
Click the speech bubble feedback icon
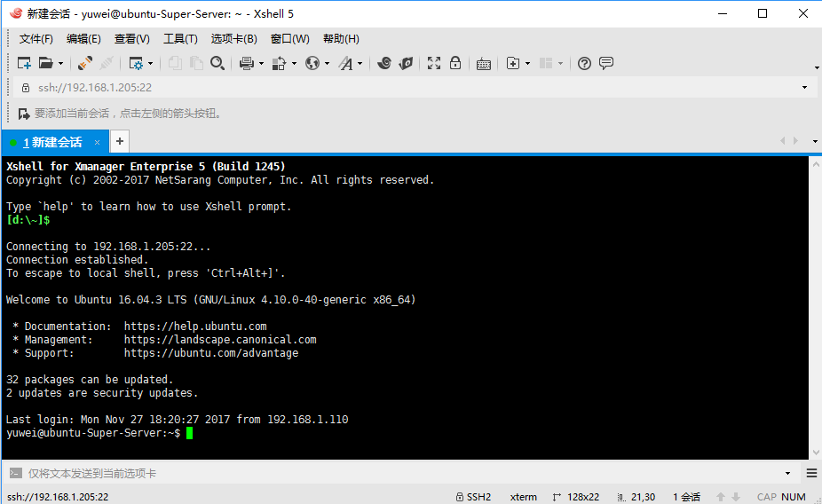coord(606,63)
